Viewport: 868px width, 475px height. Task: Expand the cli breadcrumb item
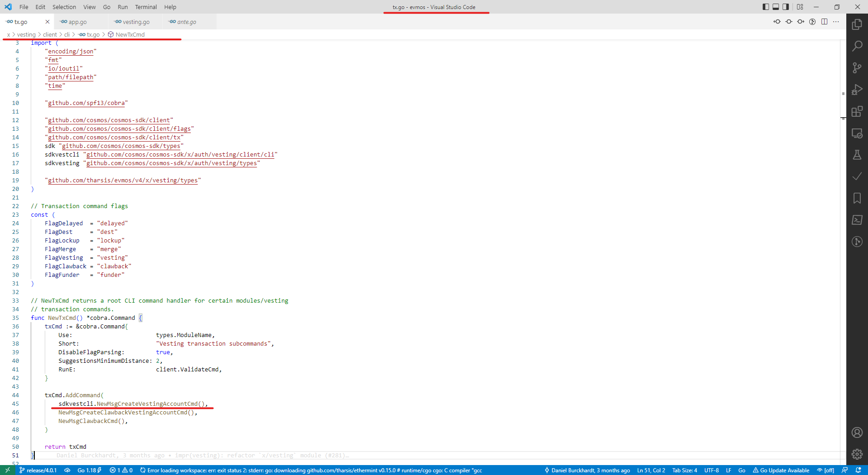pos(67,34)
